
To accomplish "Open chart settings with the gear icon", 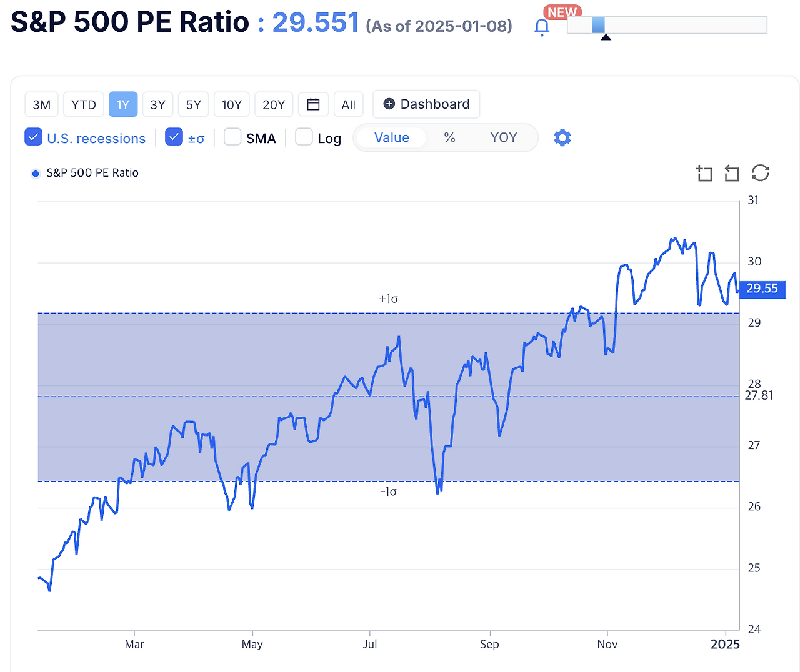I will coord(562,137).
